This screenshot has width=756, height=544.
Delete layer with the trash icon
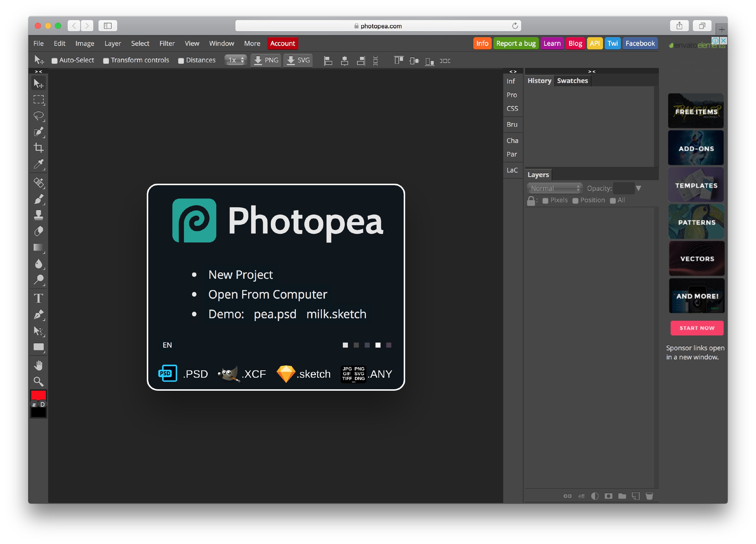click(649, 496)
